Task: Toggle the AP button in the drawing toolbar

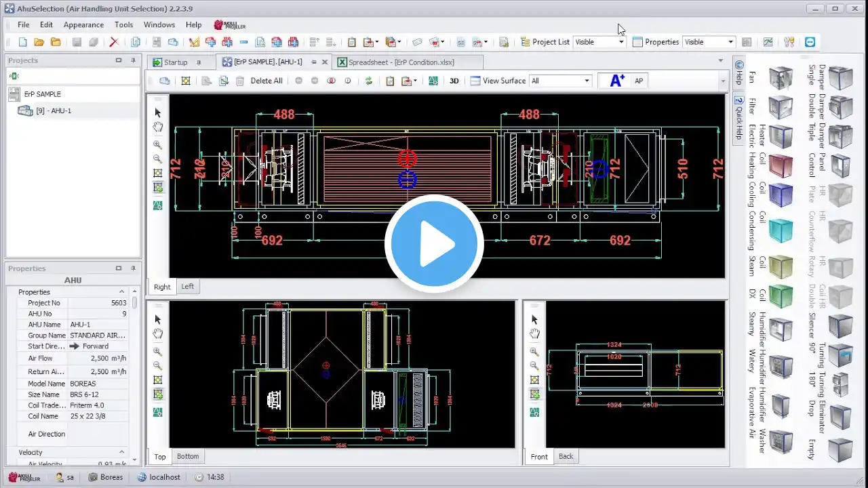Action: (639, 81)
